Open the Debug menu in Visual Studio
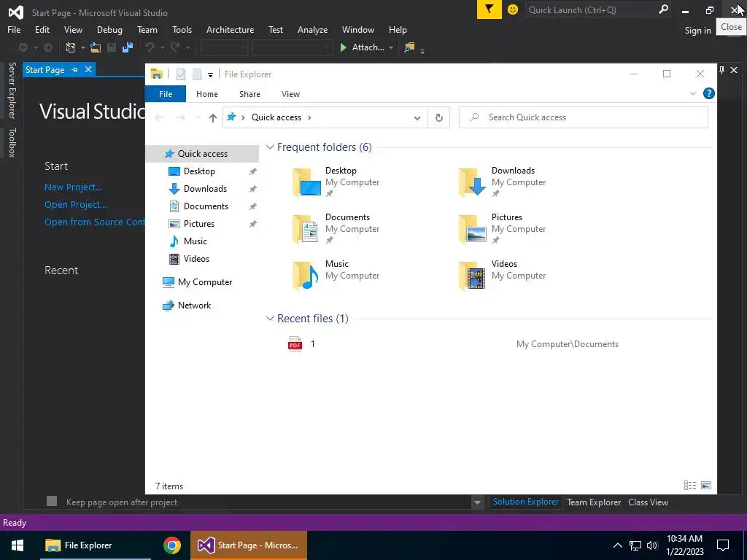The height and width of the screenshot is (560, 747). tap(109, 29)
